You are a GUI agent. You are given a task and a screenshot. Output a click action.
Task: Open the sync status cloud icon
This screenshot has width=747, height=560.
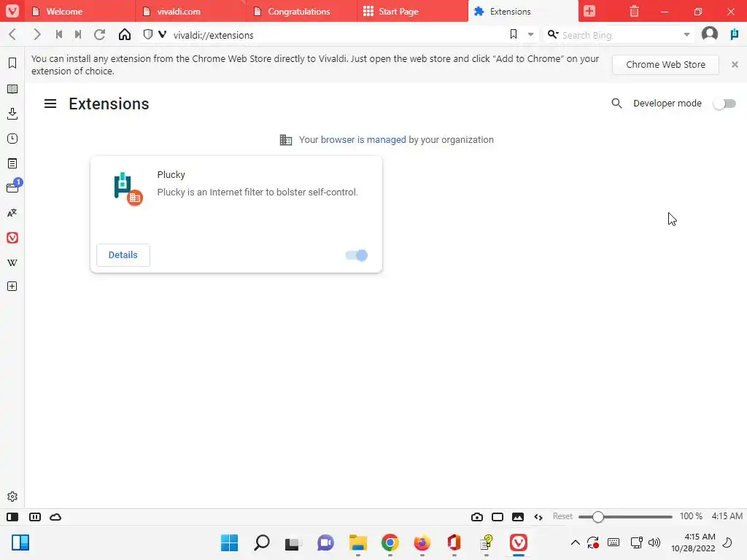click(55, 517)
